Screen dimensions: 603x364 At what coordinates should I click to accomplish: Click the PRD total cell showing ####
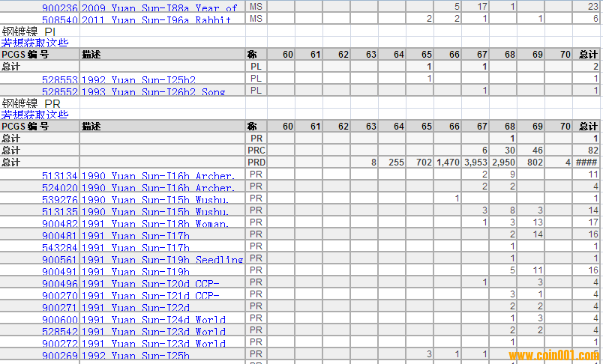click(x=587, y=162)
